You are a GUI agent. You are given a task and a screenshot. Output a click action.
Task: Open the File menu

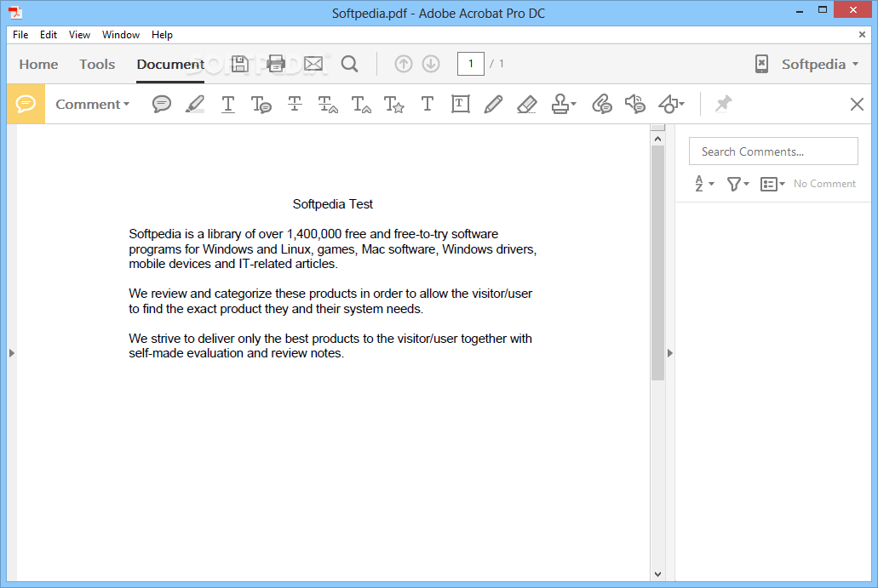coord(20,35)
